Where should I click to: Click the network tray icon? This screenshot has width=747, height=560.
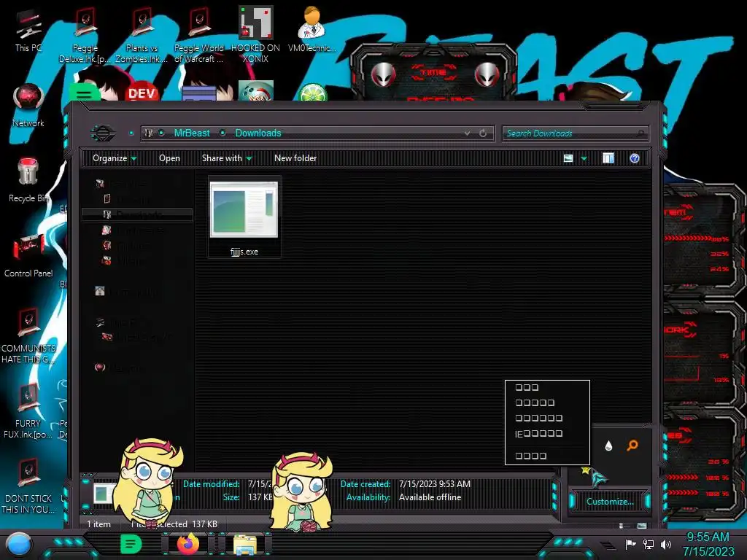pyautogui.click(x=649, y=544)
